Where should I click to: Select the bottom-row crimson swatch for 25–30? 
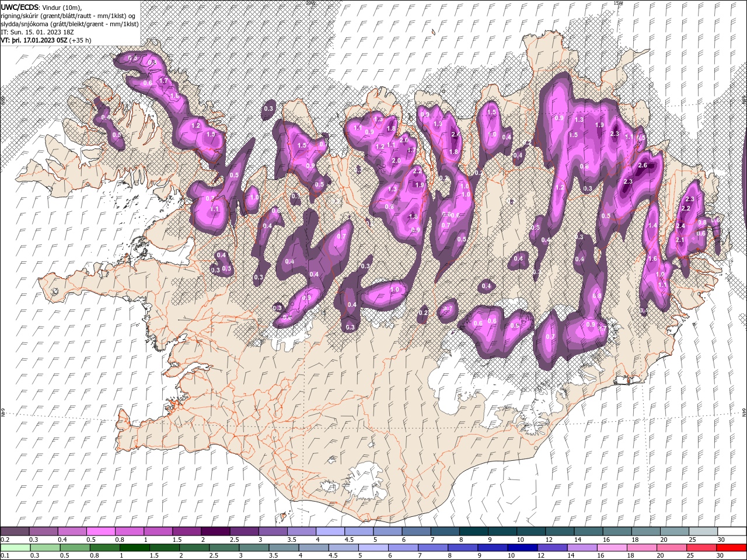coord(702,548)
